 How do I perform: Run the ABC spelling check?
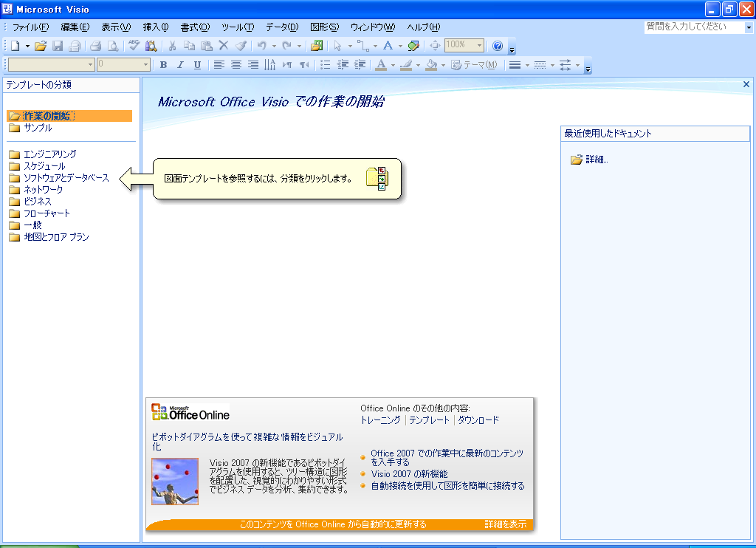coord(134,46)
